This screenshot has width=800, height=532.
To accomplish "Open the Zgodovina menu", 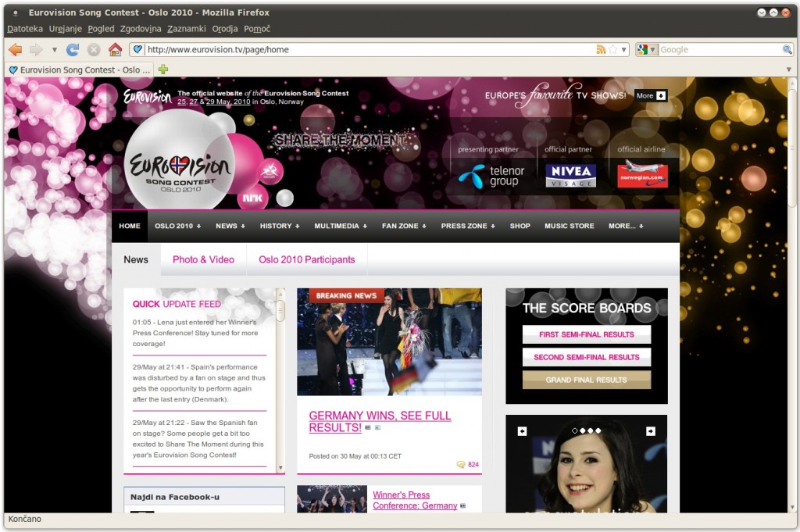I will coord(141,29).
